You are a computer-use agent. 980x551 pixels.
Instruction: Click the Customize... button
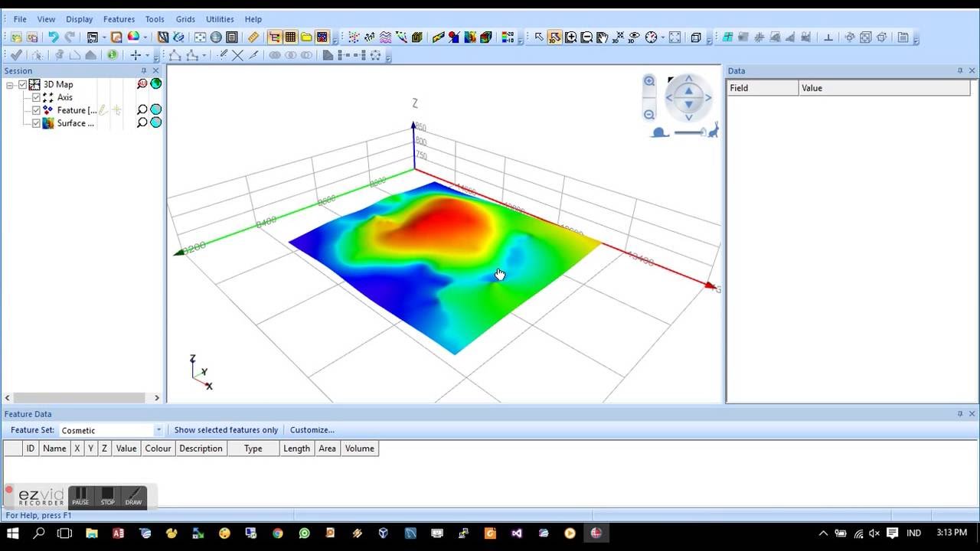pyautogui.click(x=312, y=430)
